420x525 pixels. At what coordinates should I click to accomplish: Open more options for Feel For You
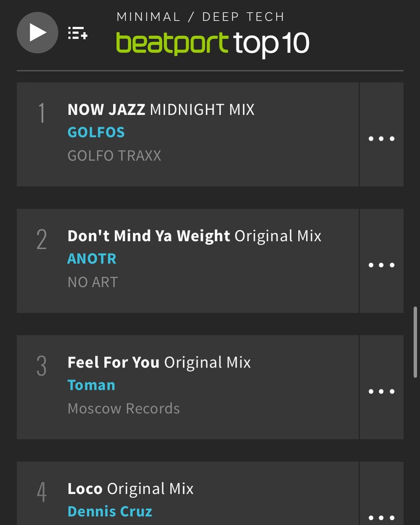pos(381,391)
